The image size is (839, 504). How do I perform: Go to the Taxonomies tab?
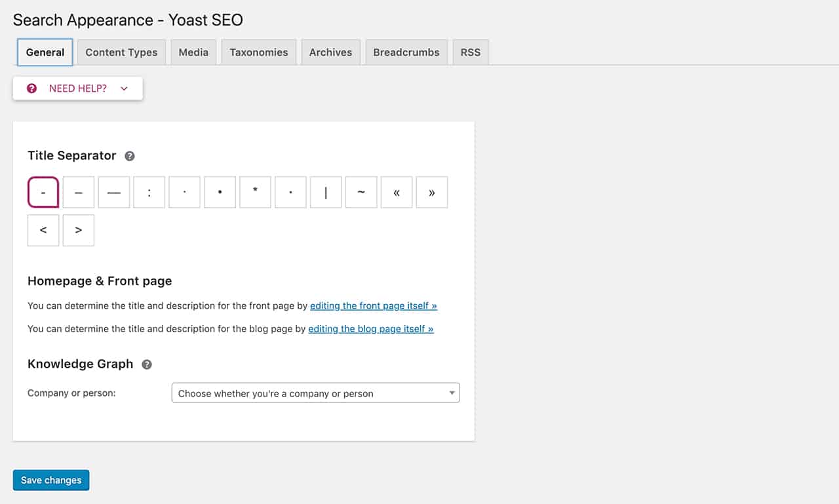(x=259, y=52)
